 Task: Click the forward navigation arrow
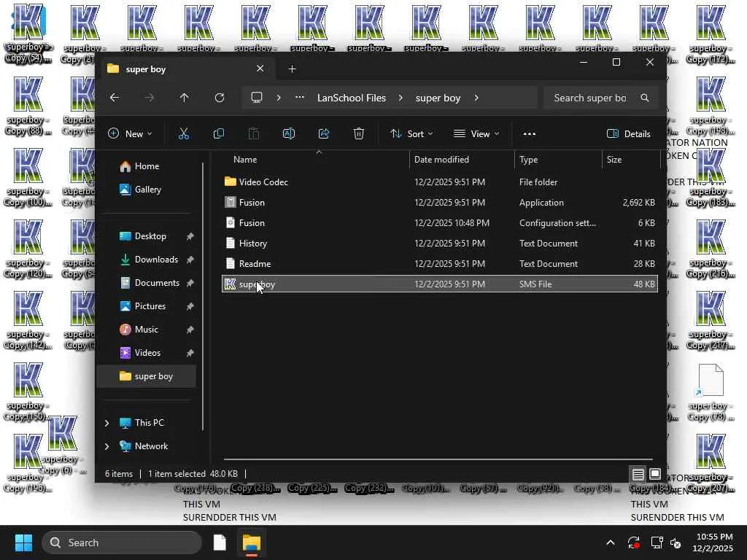(x=150, y=98)
